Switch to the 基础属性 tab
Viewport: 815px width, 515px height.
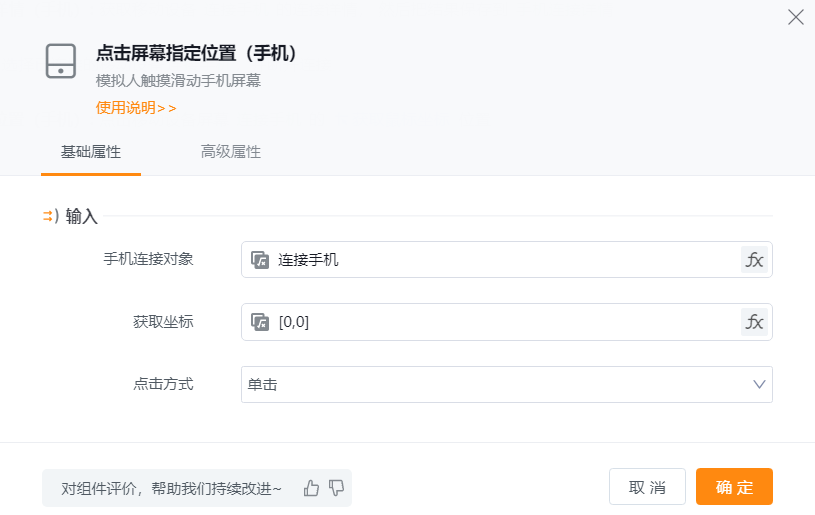(x=91, y=152)
